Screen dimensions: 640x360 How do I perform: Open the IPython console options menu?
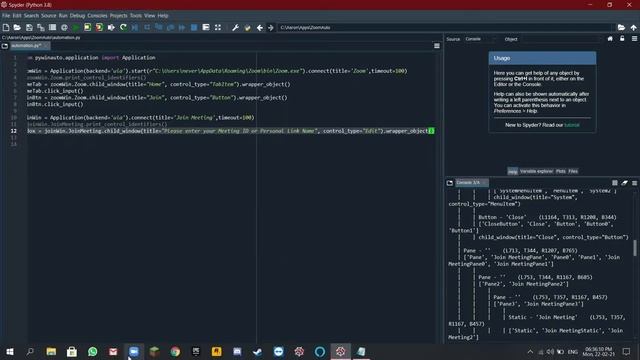coord(634,183)
